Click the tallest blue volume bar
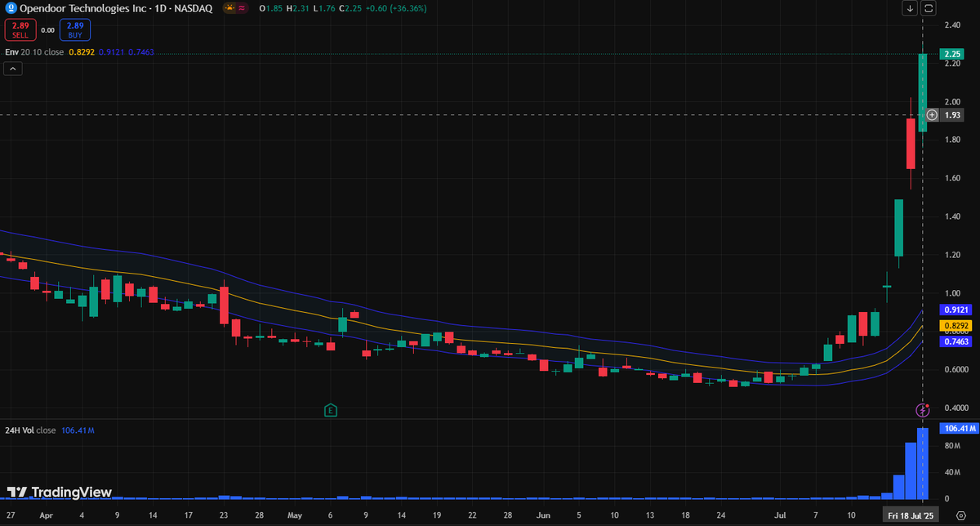Image resolution: width=980 pixels, height=526 pixels. click(922, 463)
